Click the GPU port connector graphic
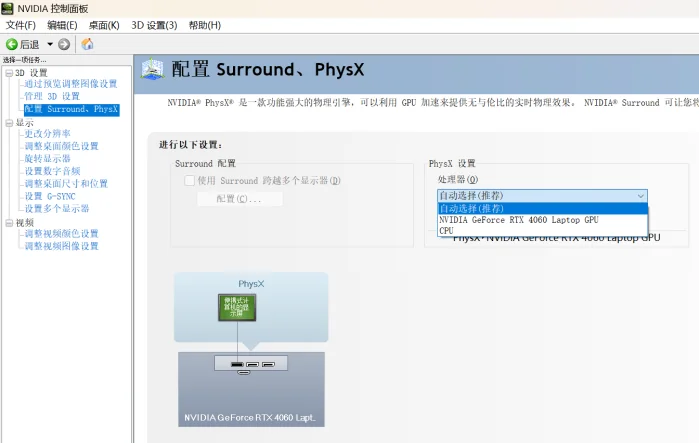The image size is (699, 443). coord(251,365)
